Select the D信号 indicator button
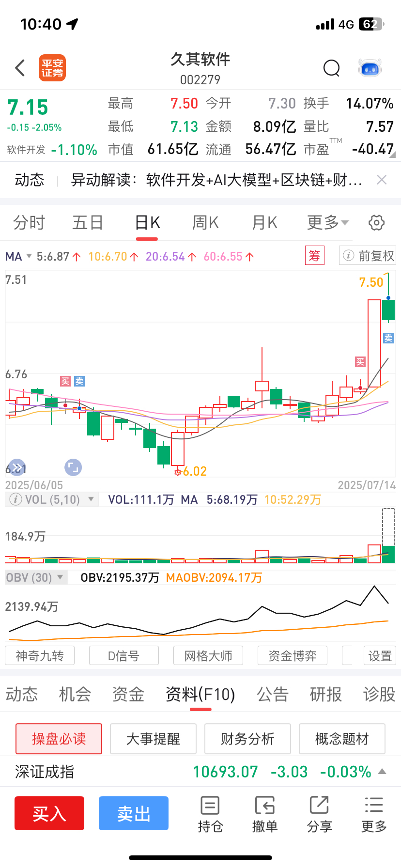The width and height of the screenshot is (401, 868). tap(124, 656)
